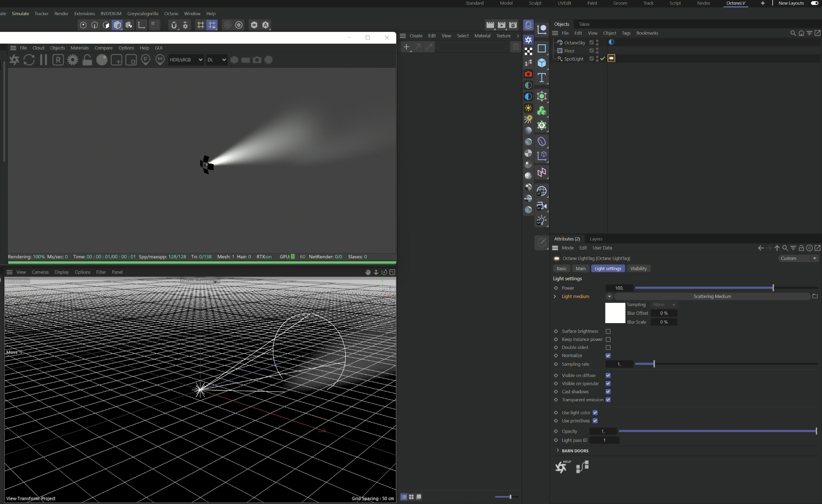The width and height of the screenshot is (822, 504).
Task: Open the Live Viewer settings gear
Action: click(72, 60)
